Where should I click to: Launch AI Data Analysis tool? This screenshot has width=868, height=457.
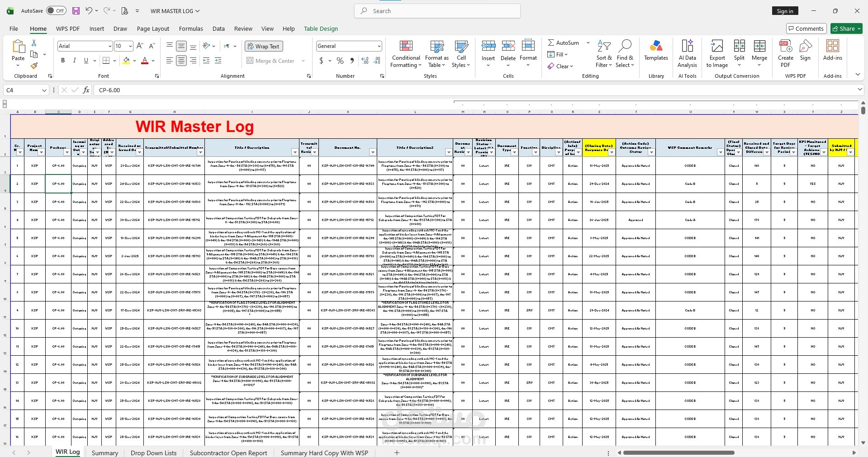pyautogui.click(x=687, y=54)
